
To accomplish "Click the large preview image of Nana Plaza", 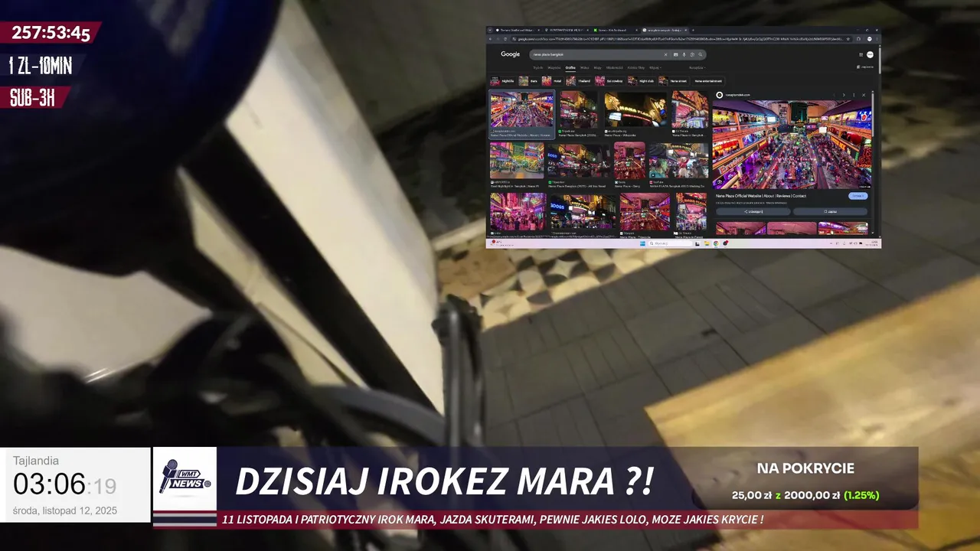I will click(792, 145).
